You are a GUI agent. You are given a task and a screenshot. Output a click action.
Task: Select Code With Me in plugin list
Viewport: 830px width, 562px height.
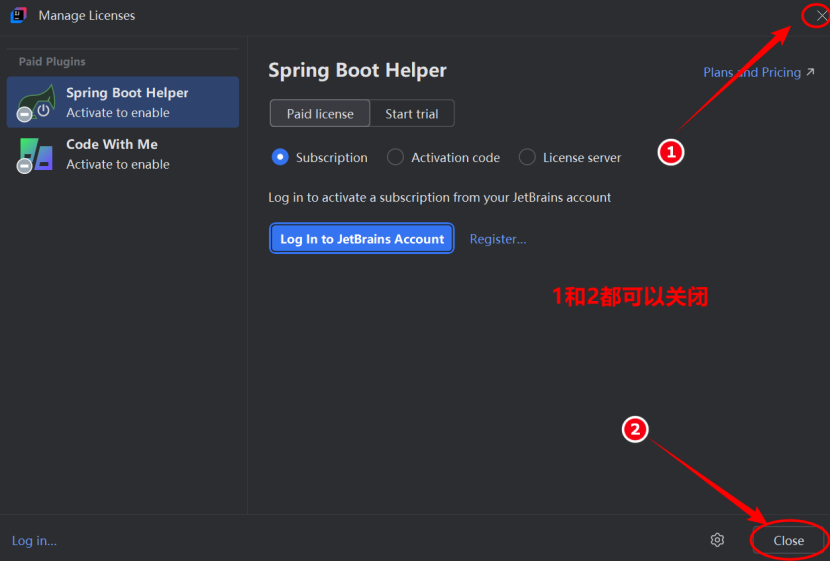tap(123, 154)
